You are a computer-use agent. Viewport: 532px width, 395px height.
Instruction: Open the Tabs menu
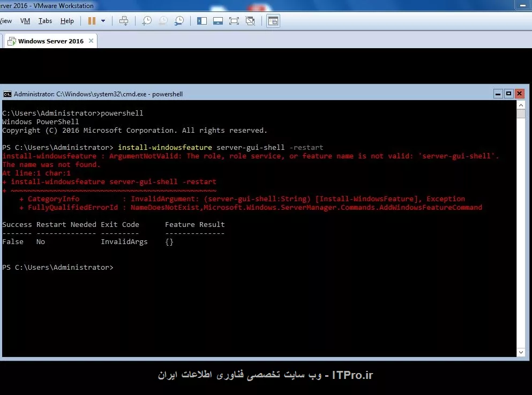pyautogui.click(x=45, y=21)
